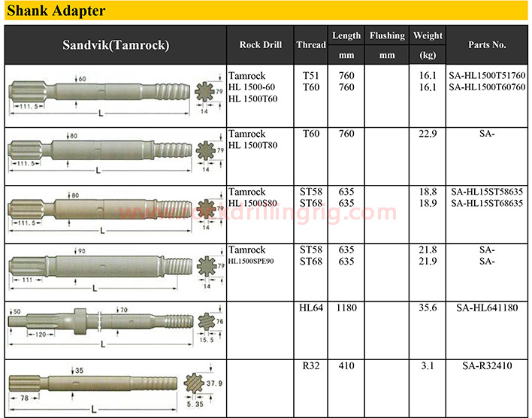This screenshot has height=418, width=532.
Task: Select the HL64 cross-section icon labeled 76
Action: pos(208,324)
